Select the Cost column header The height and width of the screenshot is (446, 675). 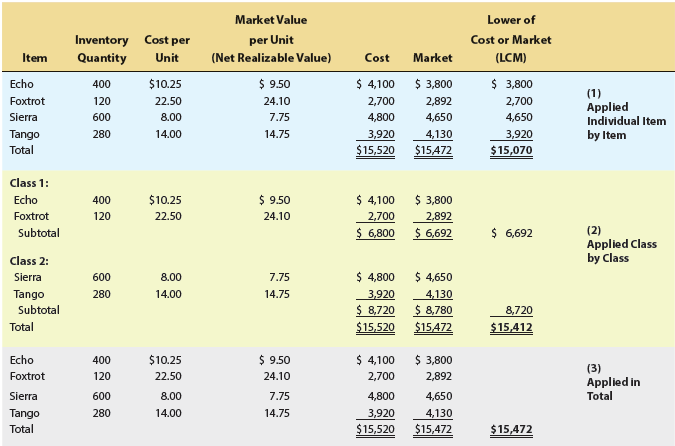pos(377,58)
